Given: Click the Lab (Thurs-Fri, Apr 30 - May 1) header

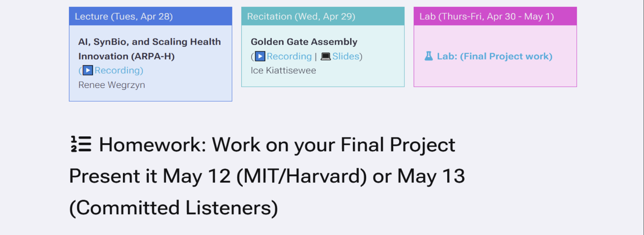Looking at the screenshot, I should click(495, 16).
